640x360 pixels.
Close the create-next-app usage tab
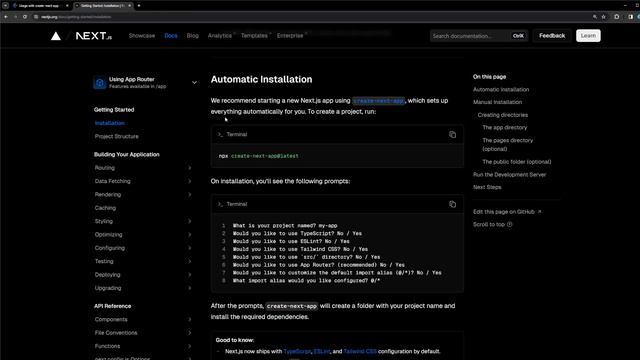click(67, 6)
